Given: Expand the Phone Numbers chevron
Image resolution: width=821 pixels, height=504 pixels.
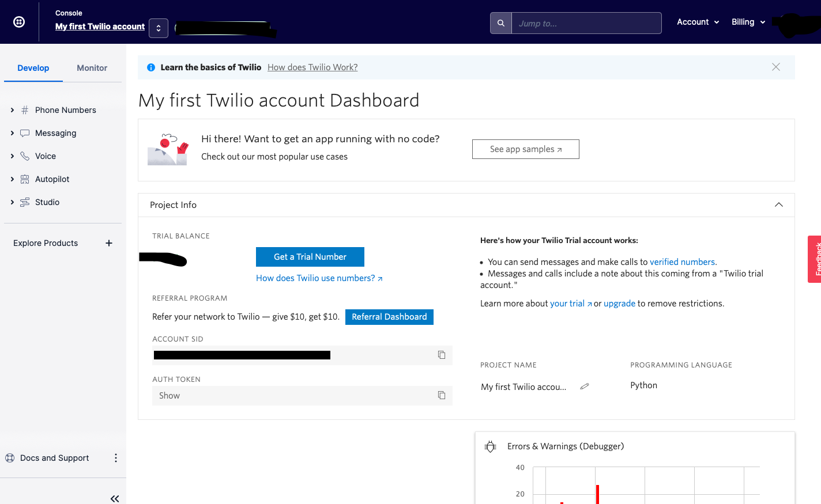Looking at the screenshot, I should (x=12, y=110).
